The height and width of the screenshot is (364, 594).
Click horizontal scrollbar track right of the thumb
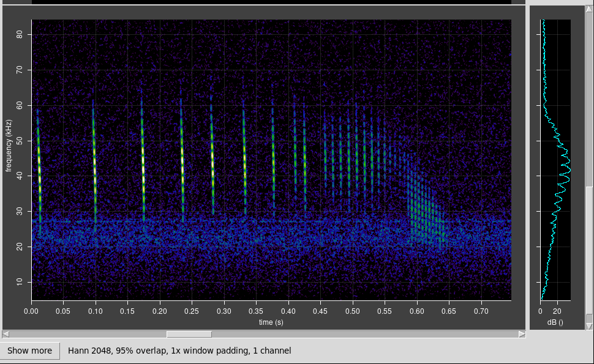367,334
